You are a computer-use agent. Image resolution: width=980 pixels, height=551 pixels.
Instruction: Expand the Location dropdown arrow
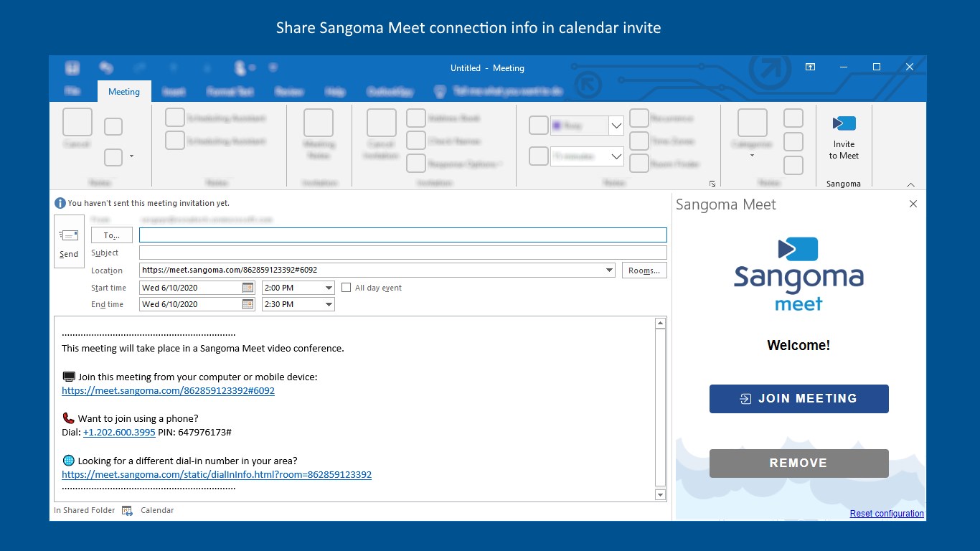click(x=610, y=270)
